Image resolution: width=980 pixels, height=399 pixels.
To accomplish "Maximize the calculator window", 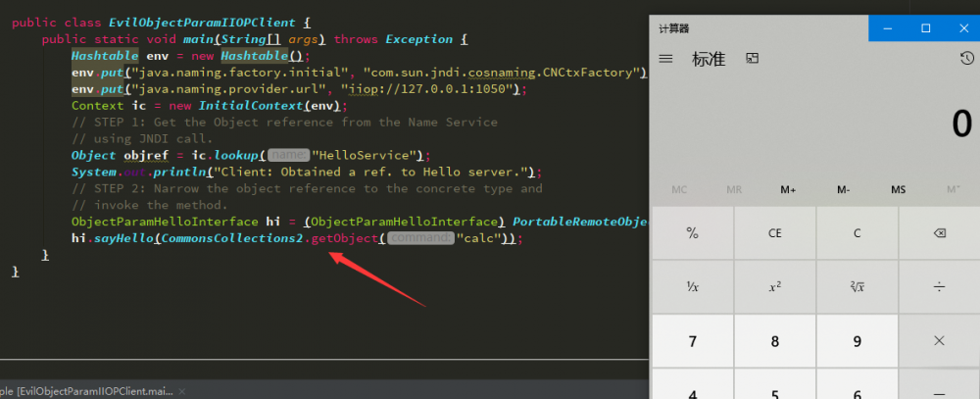I will (x=926, y=28).
